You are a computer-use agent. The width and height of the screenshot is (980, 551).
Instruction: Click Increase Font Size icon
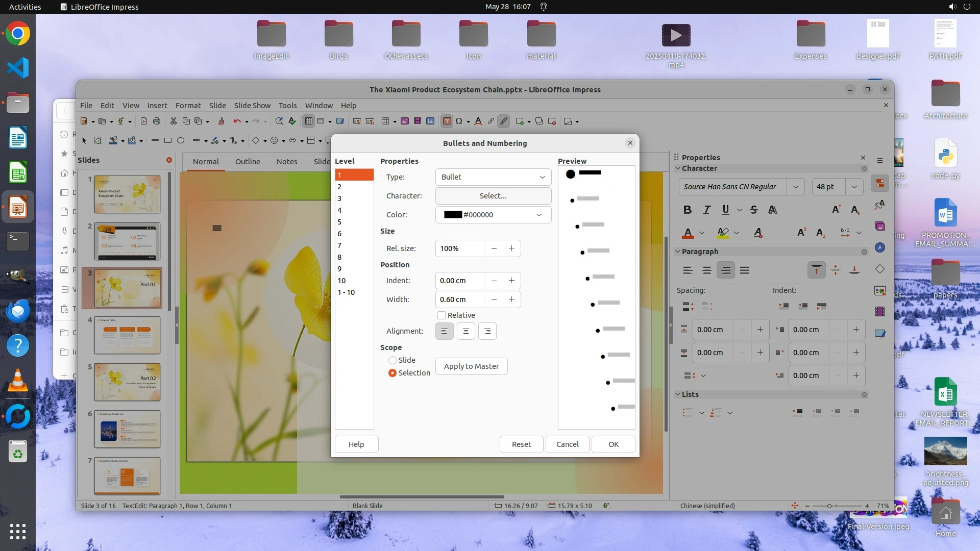coord(836,210)
